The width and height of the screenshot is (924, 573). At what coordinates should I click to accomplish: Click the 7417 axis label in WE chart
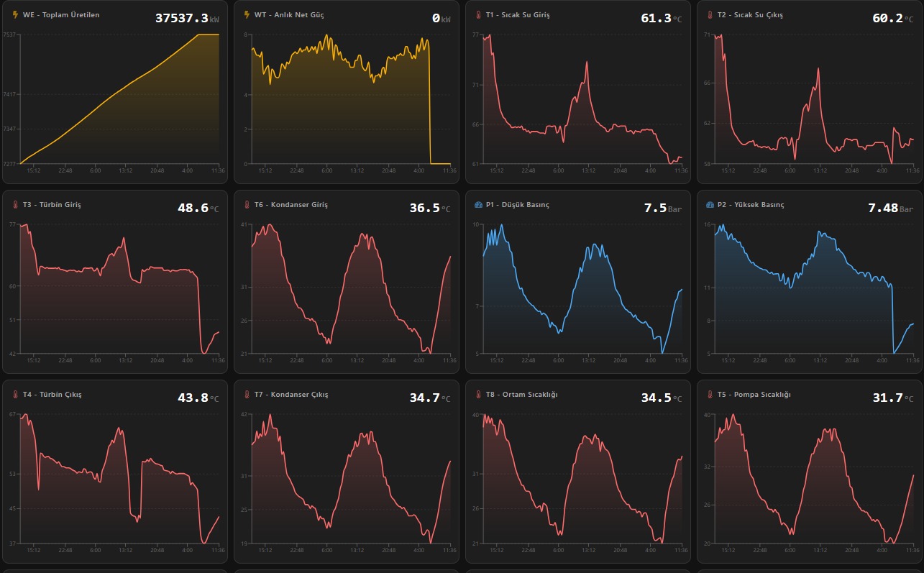pyautogui.click(x=10, y=94)
